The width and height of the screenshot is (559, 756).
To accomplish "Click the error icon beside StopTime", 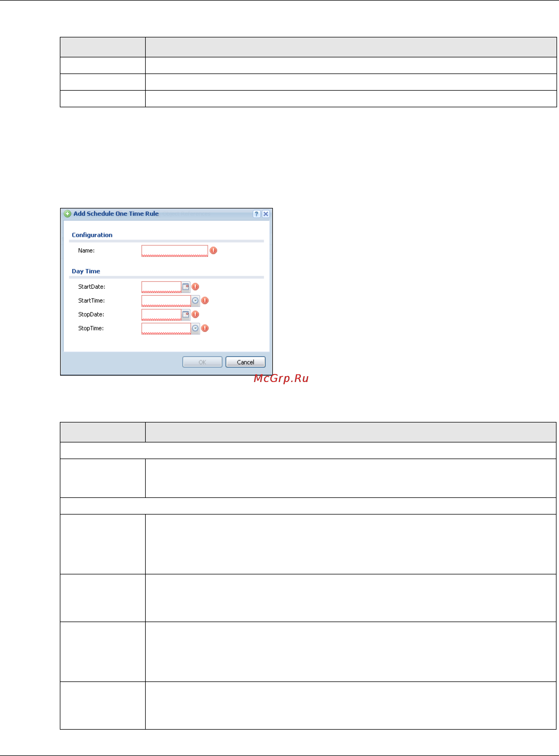I will 205,329.
